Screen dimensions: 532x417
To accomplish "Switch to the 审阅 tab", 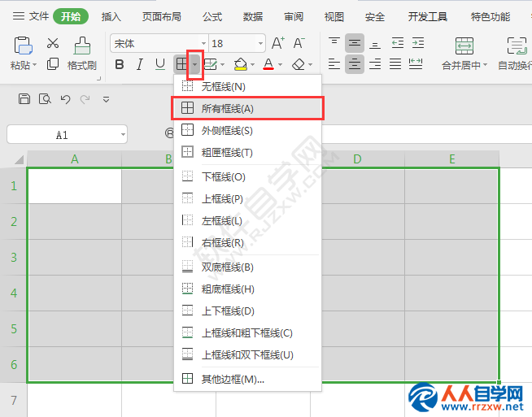I will click(x=294, y=16).
